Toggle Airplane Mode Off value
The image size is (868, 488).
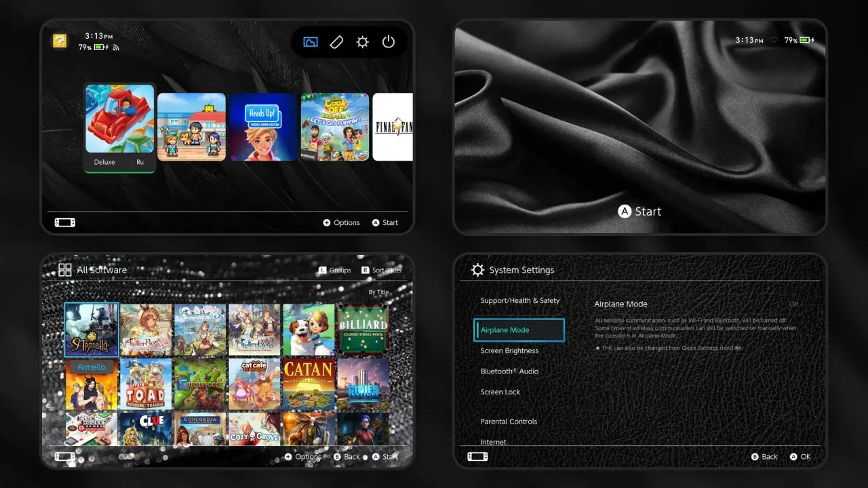[x=793, y=304]
